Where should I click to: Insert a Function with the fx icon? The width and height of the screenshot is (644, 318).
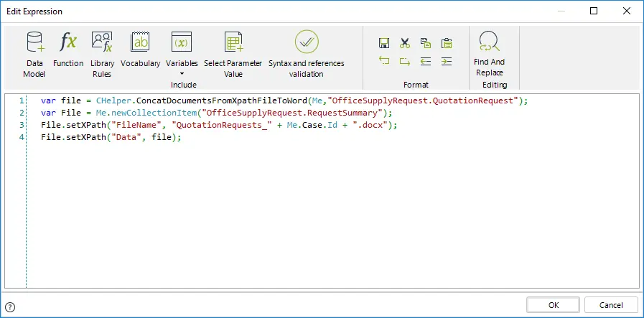(x=67, y=50)
